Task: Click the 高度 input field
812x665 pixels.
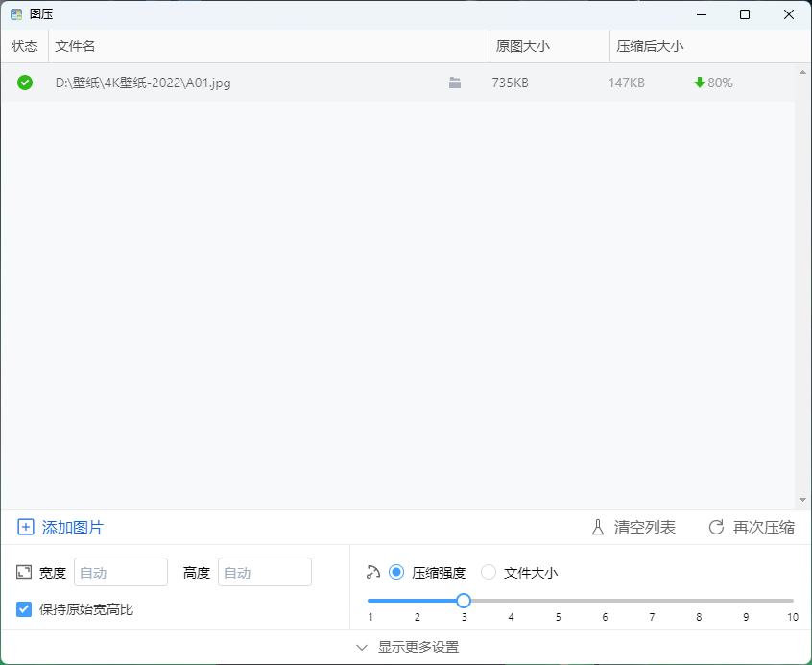Action: click(x=264, y=572)
